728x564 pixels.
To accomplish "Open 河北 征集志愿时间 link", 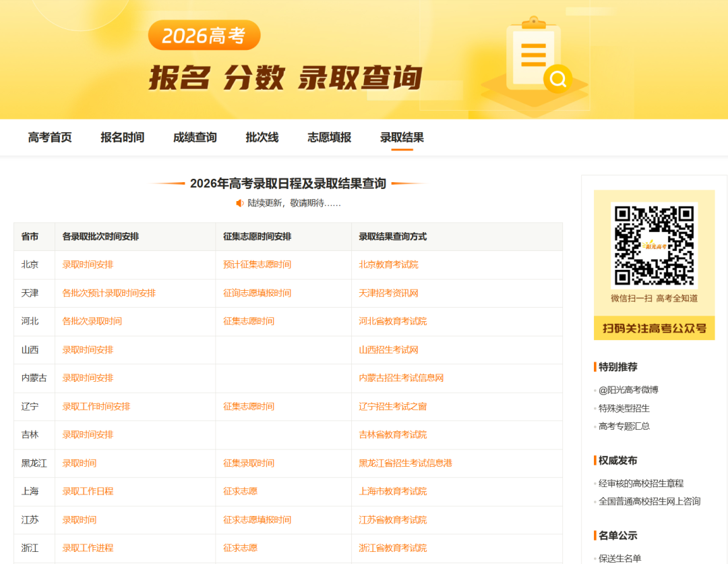I will [249, 322].
